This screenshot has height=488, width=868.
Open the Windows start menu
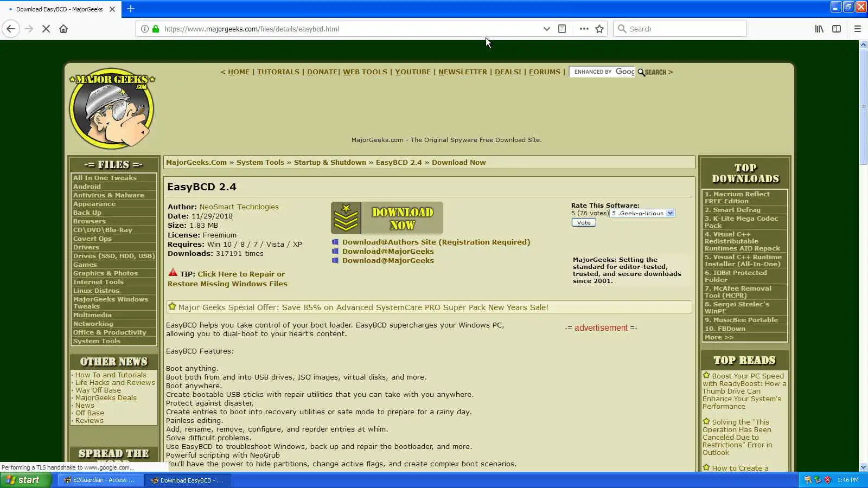pyautogui.click(x=25, y=480)
